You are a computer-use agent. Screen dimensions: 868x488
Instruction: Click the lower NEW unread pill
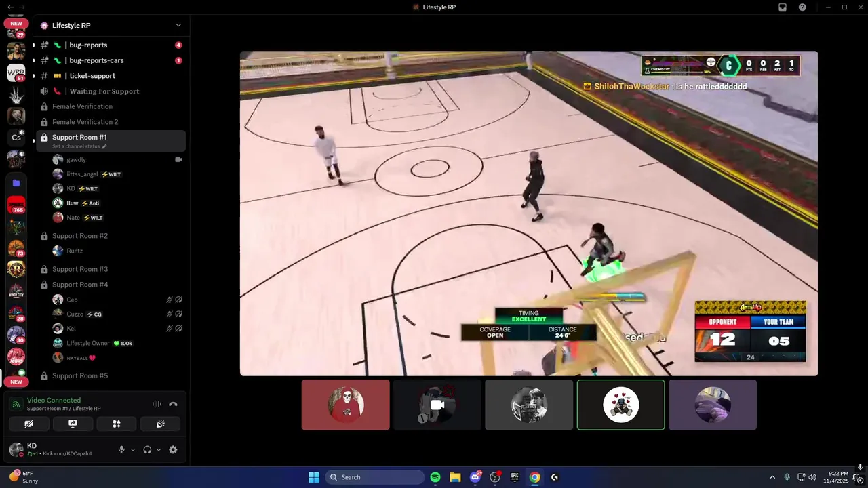pyautogui.click(x=16, y=382)
